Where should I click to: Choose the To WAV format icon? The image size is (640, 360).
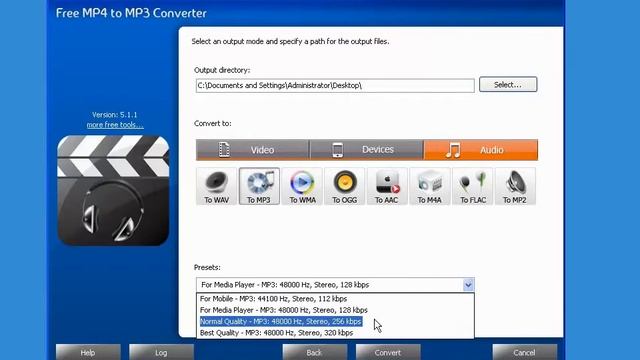click(216, 186)
